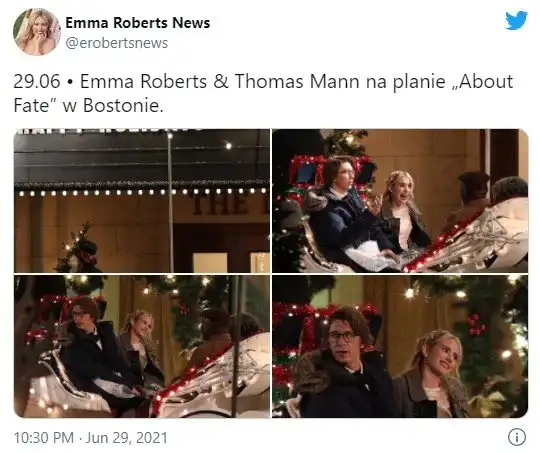Enlarge the bottom-left carriage photo
This screenshot has height=453, width=540.
tap(142, 346)
